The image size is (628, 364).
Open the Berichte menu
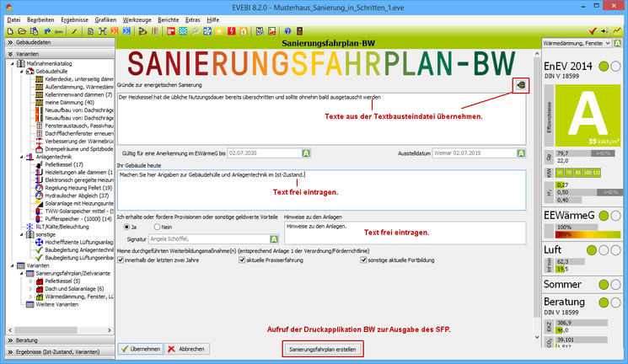[x=169, y=19]
